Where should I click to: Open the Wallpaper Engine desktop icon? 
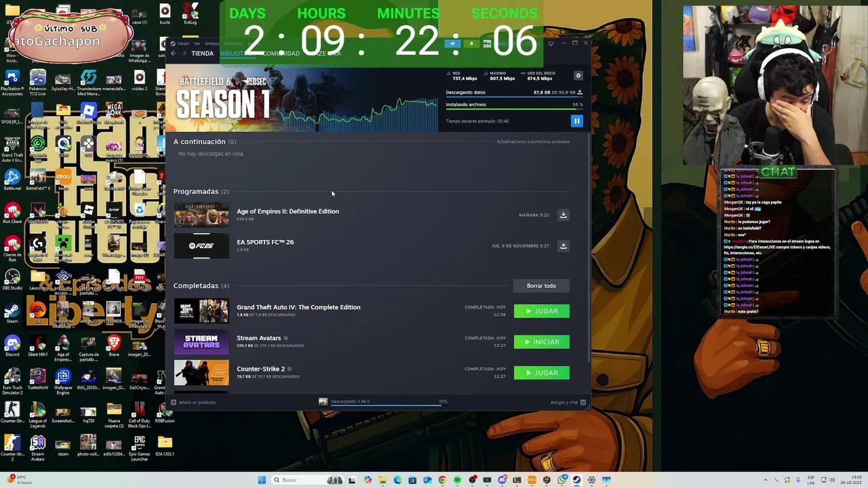(63, 381)
